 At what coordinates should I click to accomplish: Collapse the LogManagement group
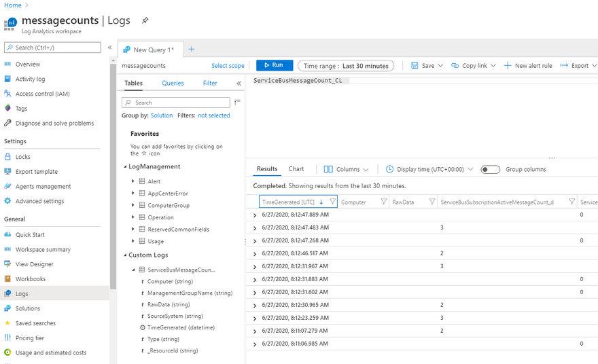tap(125, 166)
